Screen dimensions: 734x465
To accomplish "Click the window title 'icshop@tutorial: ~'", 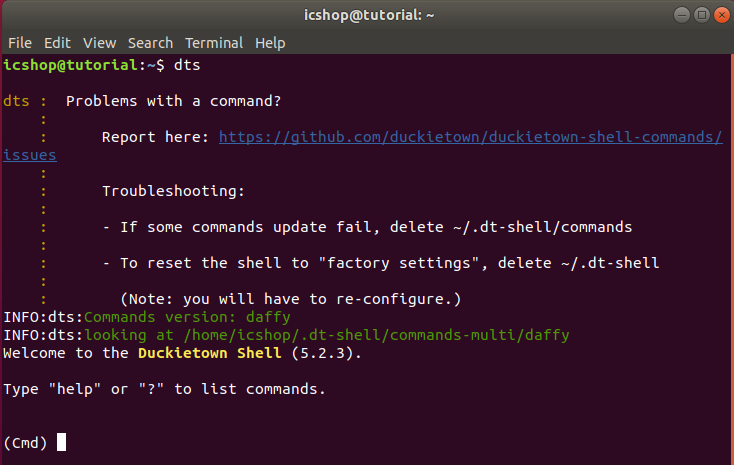I will [x=369, y=15].
